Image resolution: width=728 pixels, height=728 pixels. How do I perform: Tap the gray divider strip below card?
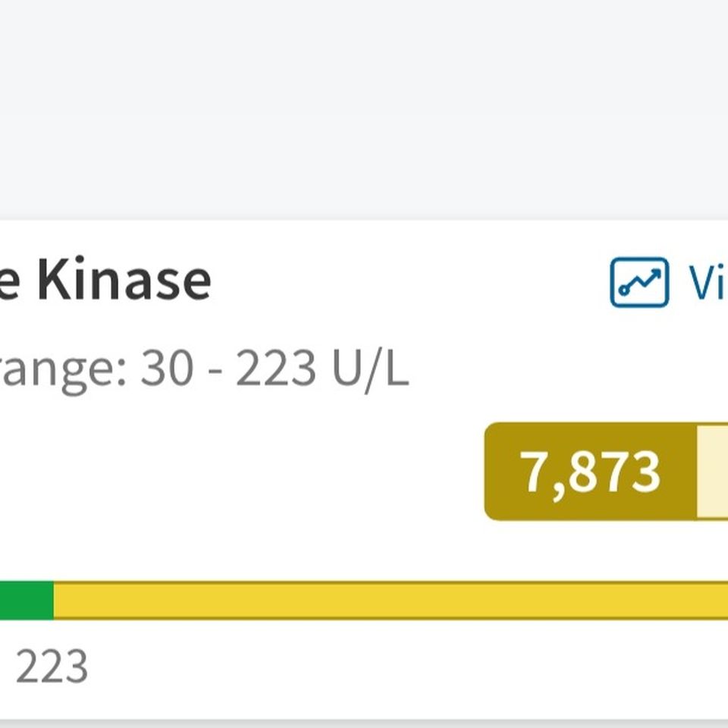point(364,723)
